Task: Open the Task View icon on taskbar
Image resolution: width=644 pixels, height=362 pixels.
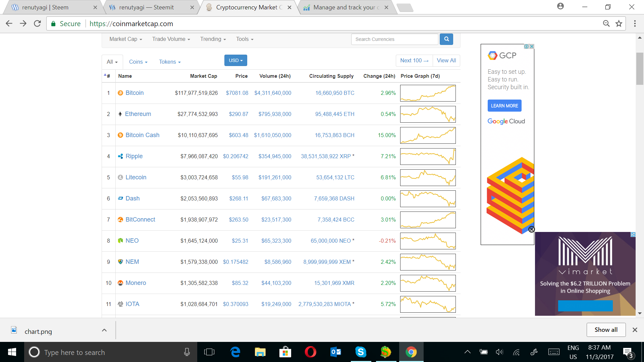Action: [209, 352]
